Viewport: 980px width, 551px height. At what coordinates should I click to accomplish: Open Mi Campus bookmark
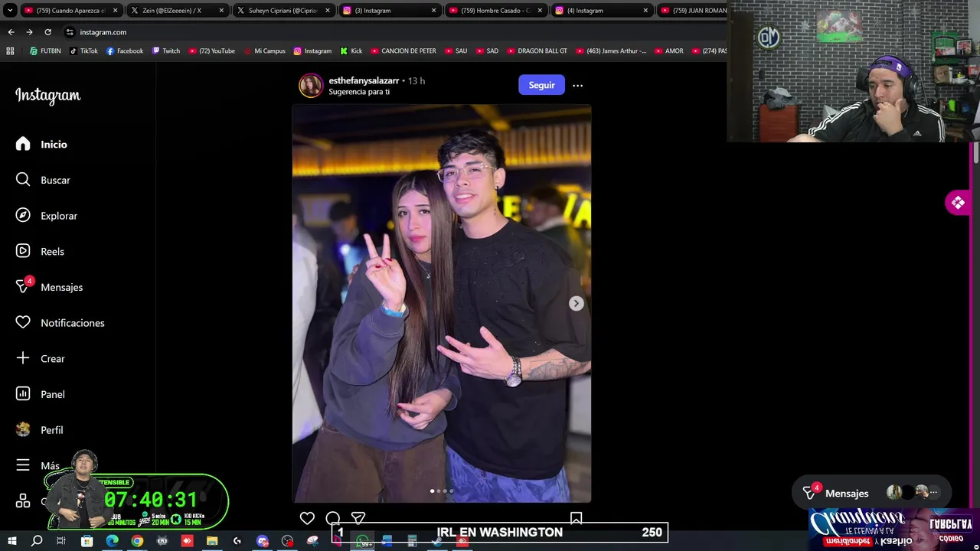click(x=264, y=51)
